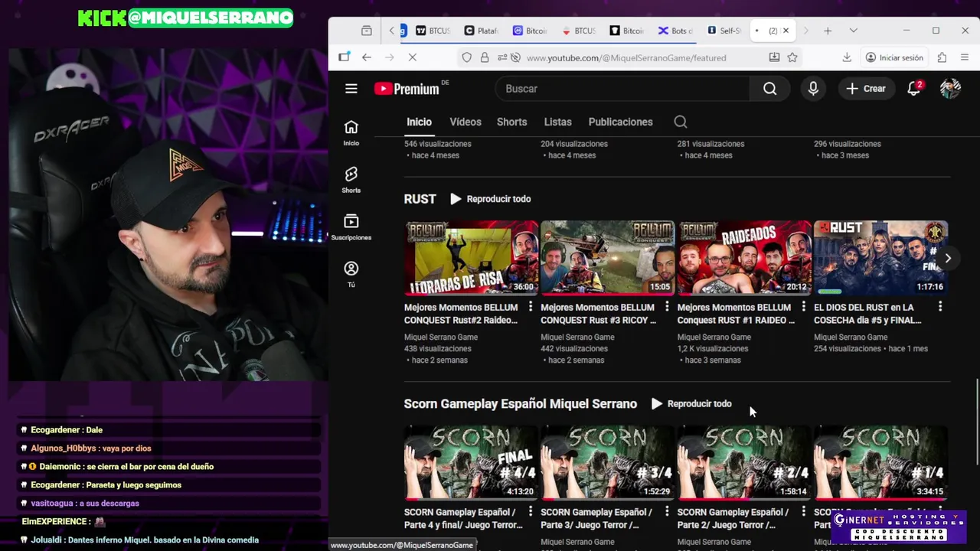Screen dimensions: 980x551
Task: Open Miquel Serrano Game under Rust #3 video
Action: pos(577,337)
